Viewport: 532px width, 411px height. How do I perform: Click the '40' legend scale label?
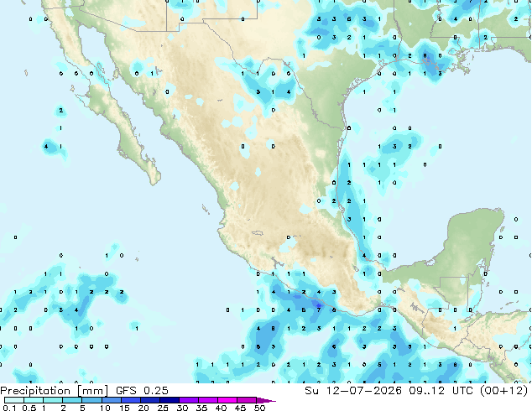(x=221, y=408)
